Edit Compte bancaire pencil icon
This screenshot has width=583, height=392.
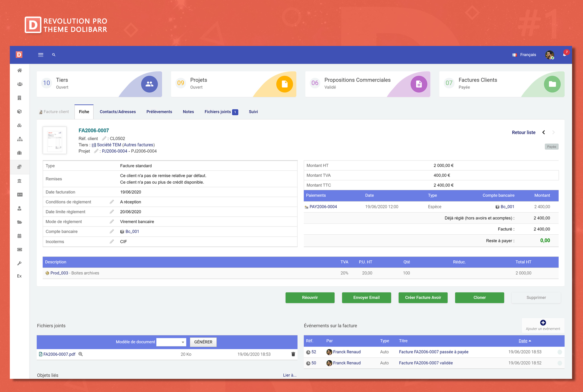pos(112,231)
